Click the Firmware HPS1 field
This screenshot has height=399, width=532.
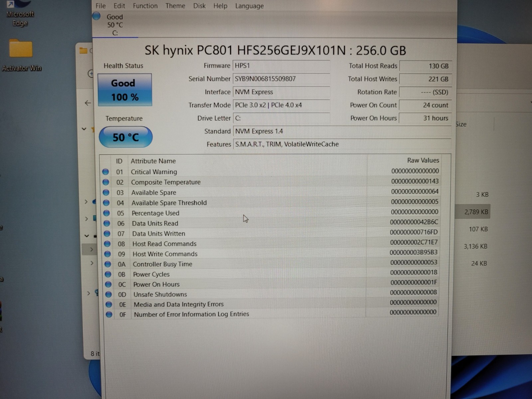281,66
